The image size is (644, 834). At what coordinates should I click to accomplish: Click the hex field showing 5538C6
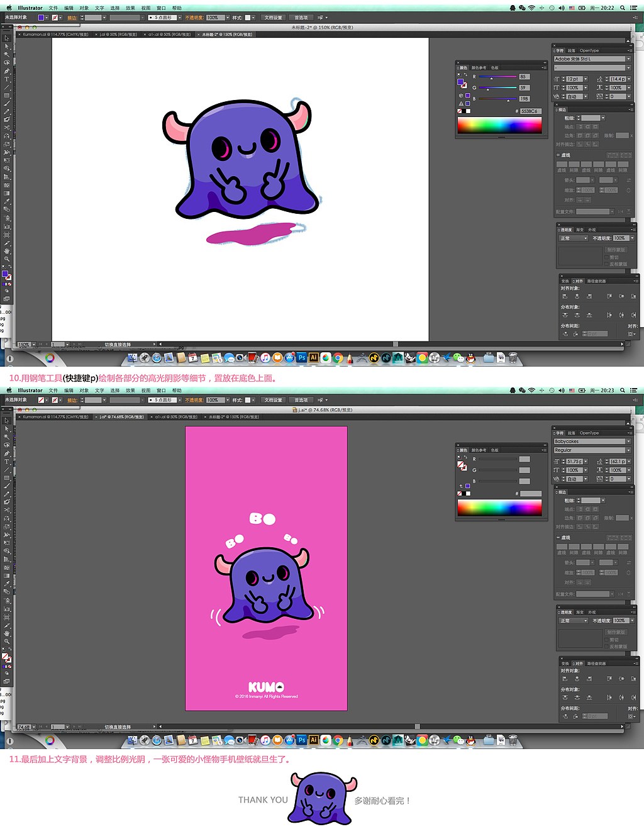[530, 111]
